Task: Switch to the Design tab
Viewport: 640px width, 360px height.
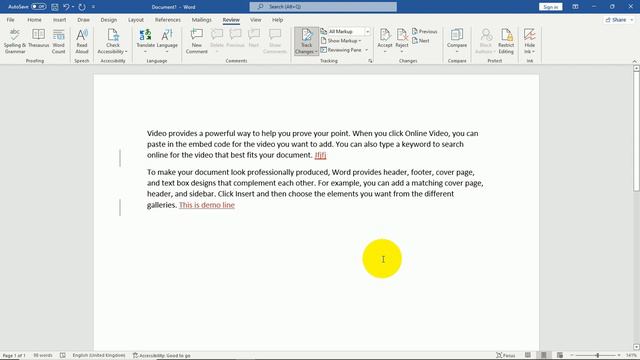Action: (x=109, y=20)
